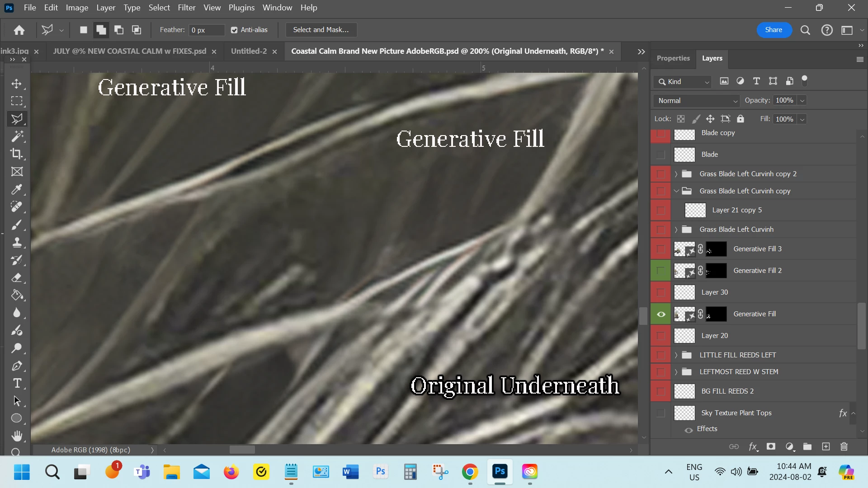Switch to the Properties panel tab
The width and height of the screenshot is (868, 488).
pos(673,58)
